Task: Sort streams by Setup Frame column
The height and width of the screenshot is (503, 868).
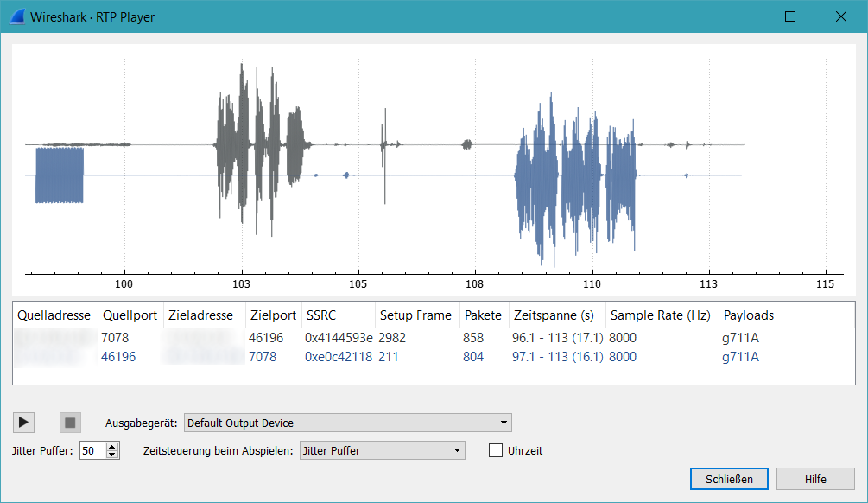Action: tap(417, 315)
